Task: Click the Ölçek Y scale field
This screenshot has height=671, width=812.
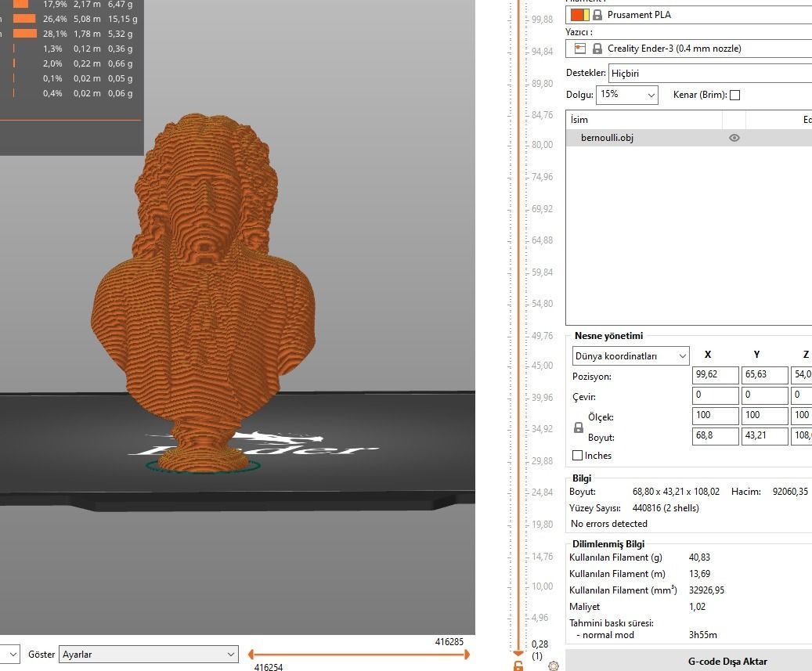Action: [x=764, y=415]
